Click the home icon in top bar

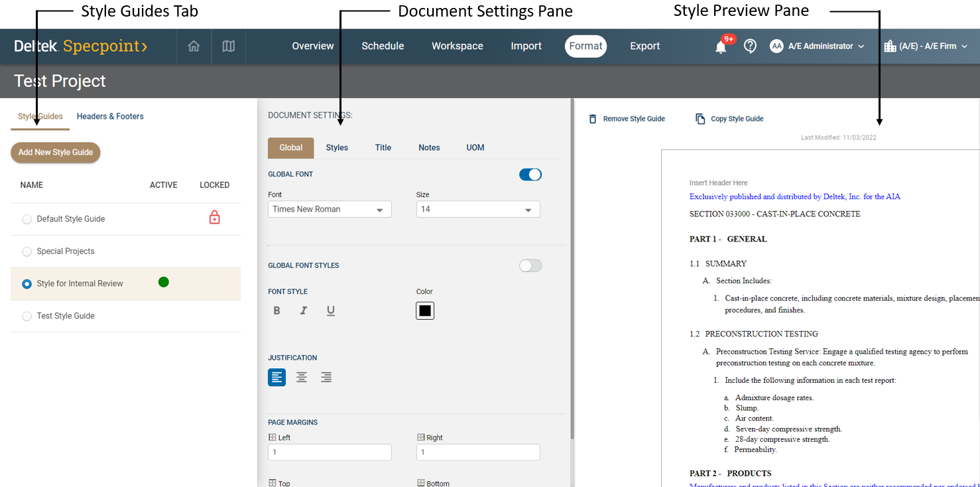pos(194,46)
